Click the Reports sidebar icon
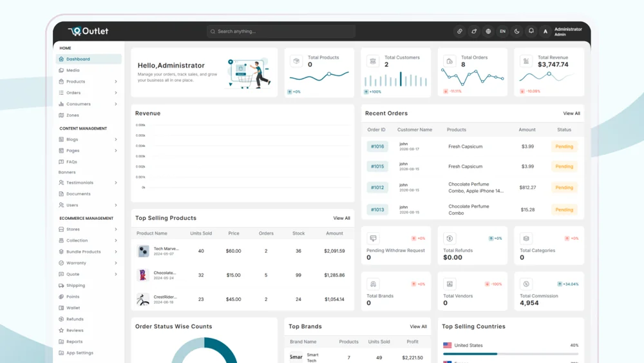The image size is (644, 363). coord(61,342)
